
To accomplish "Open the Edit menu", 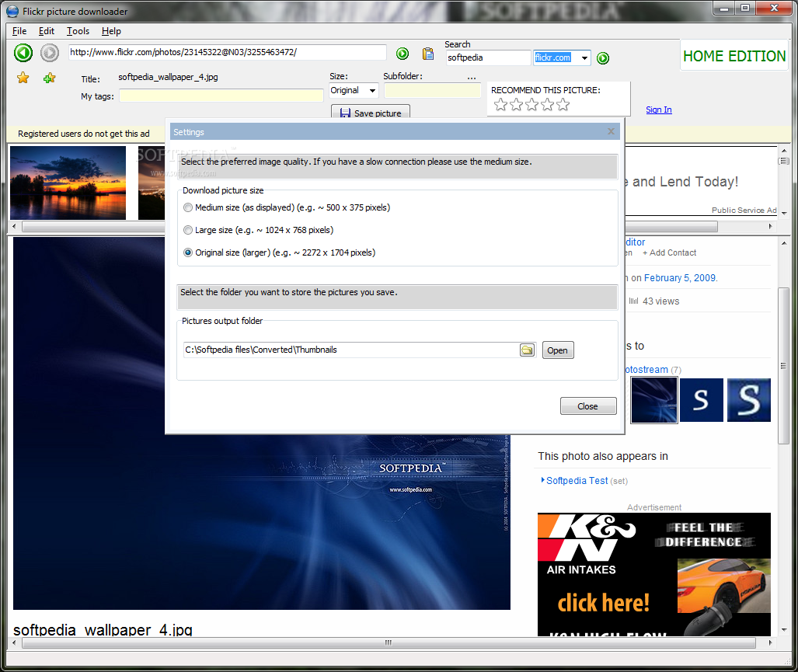I will pyautogui.click(x=47, y=31).
